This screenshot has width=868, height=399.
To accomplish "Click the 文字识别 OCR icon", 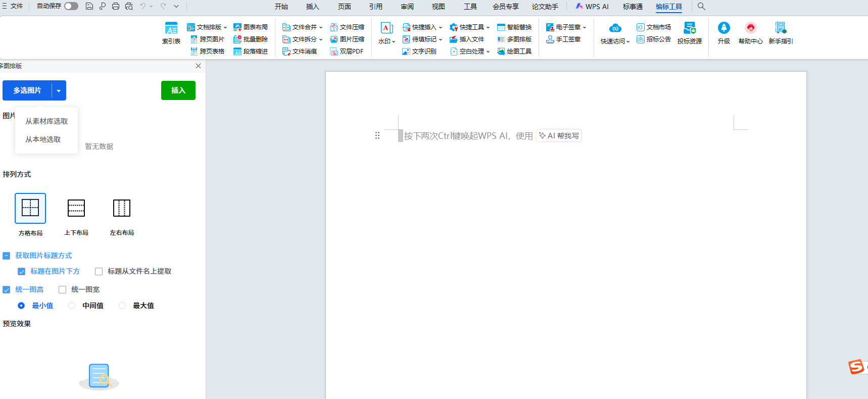I will coord(406,52).
